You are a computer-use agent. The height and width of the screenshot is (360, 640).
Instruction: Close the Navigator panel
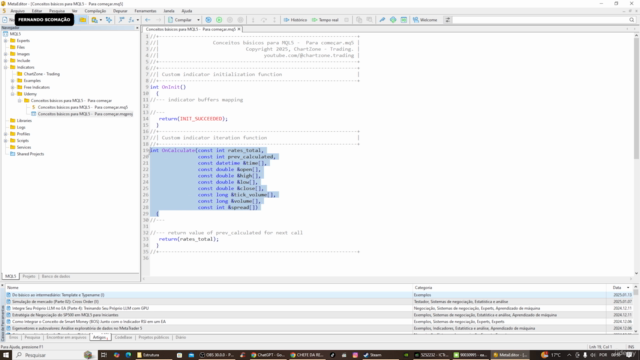(x=137, y=28)
